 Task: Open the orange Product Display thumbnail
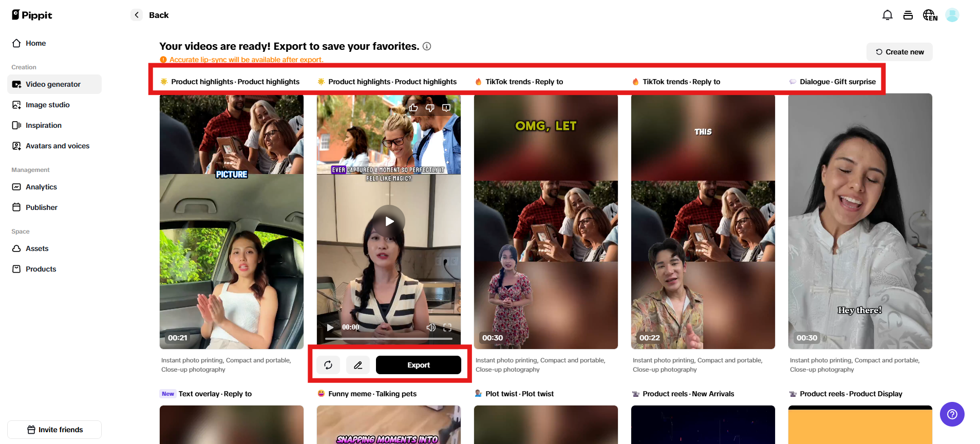click(x=860, y=425)
